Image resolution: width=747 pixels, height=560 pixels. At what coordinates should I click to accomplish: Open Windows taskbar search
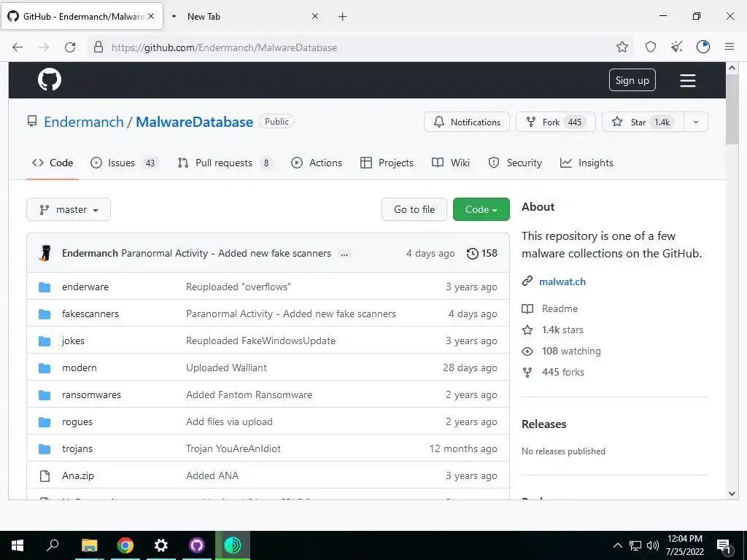point(53,545)
